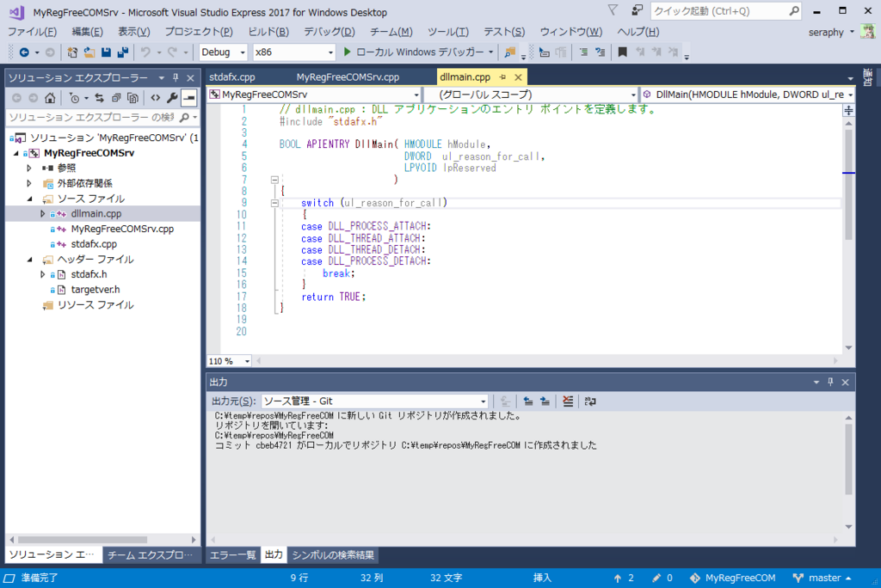Open the 110 % zoom dropdown
Screen dimensions: 881x588
(x=229, y=361)
